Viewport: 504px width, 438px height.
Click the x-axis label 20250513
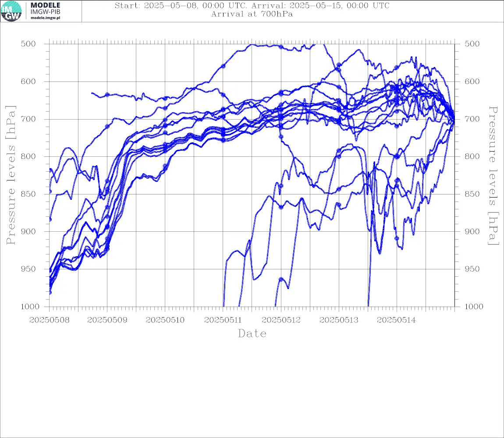(339, 320)
